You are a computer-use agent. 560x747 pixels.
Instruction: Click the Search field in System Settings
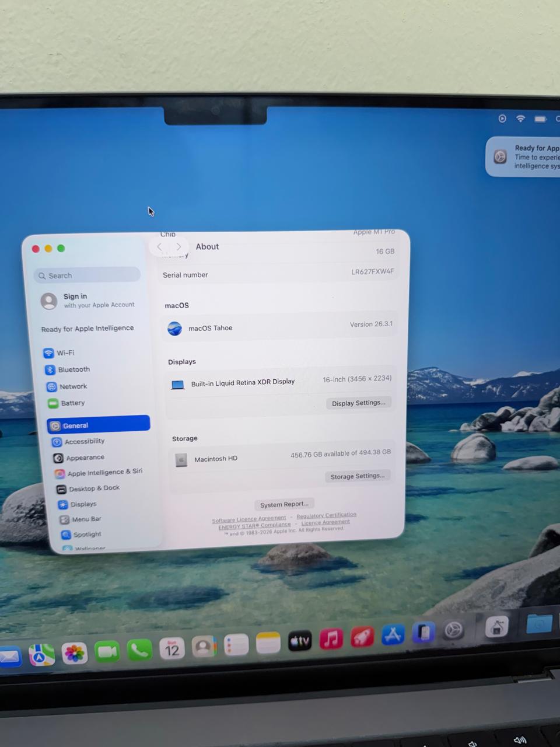click(x=87, y=275)
